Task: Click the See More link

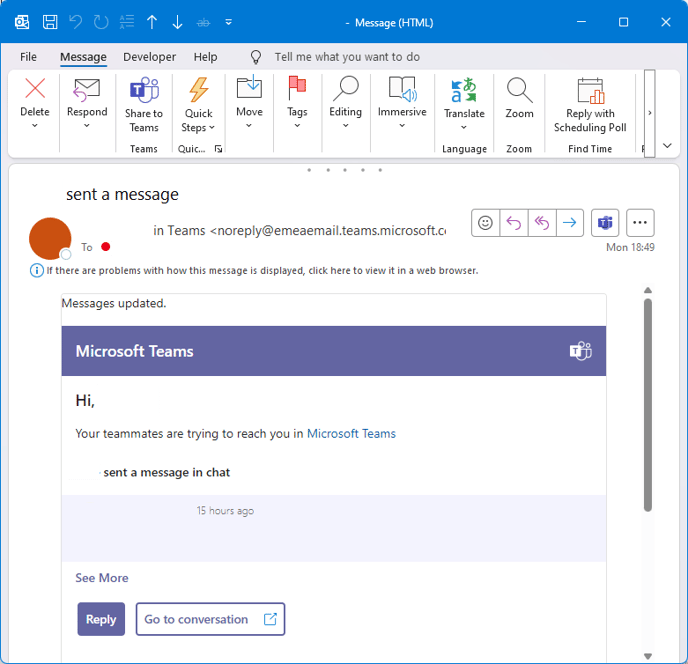Action: click(102, 578)
